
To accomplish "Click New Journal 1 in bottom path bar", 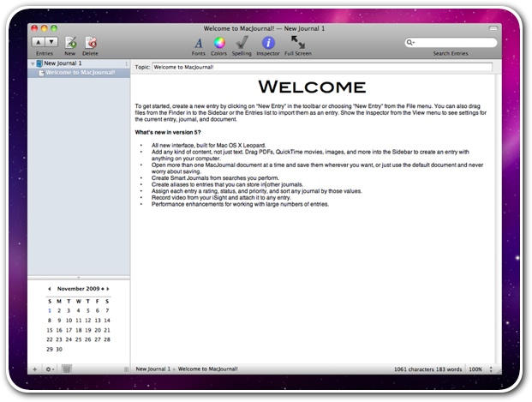I will point(153,369).
